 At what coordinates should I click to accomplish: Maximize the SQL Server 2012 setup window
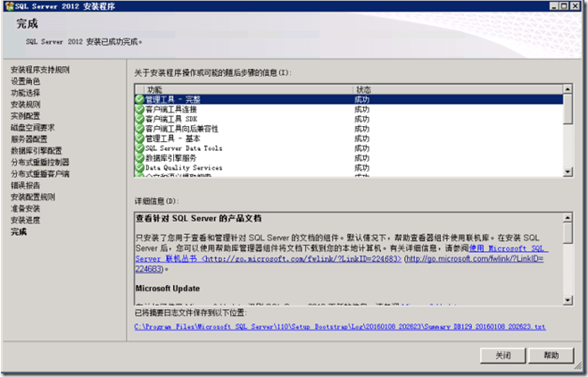point(564,6)
